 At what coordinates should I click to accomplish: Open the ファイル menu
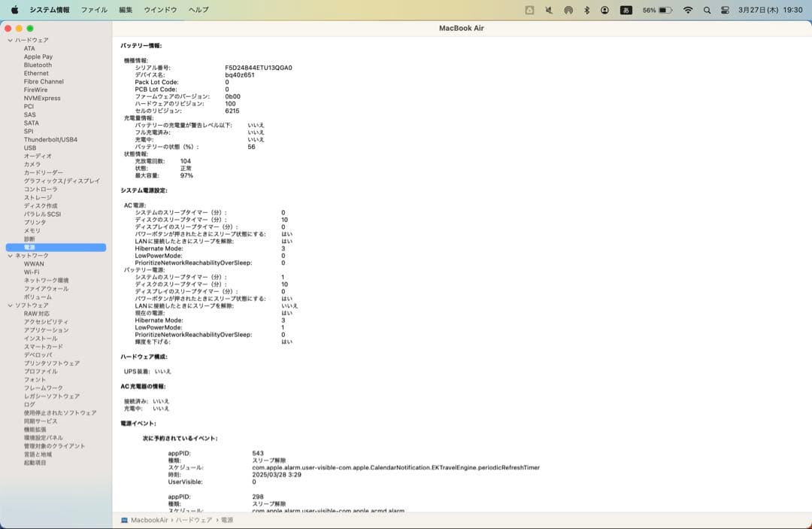94,10
